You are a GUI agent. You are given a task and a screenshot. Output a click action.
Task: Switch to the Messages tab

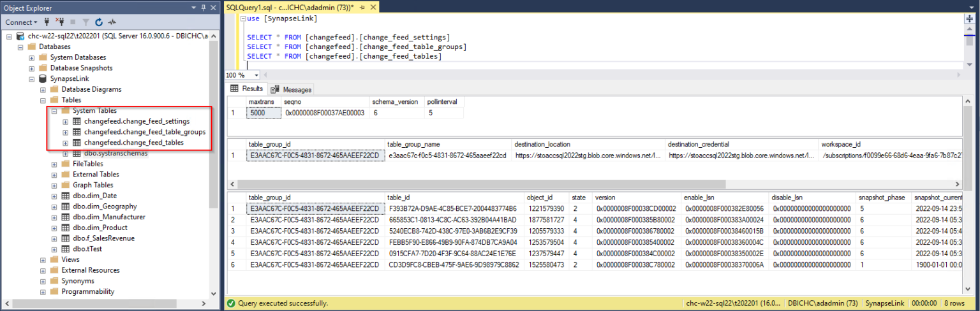tap(292, 89)
